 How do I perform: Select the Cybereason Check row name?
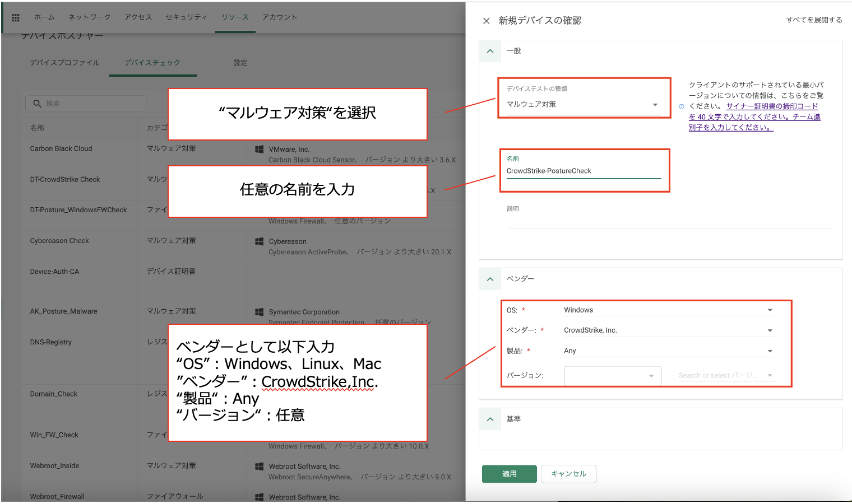pyautogui.click(x=59, y=241)
